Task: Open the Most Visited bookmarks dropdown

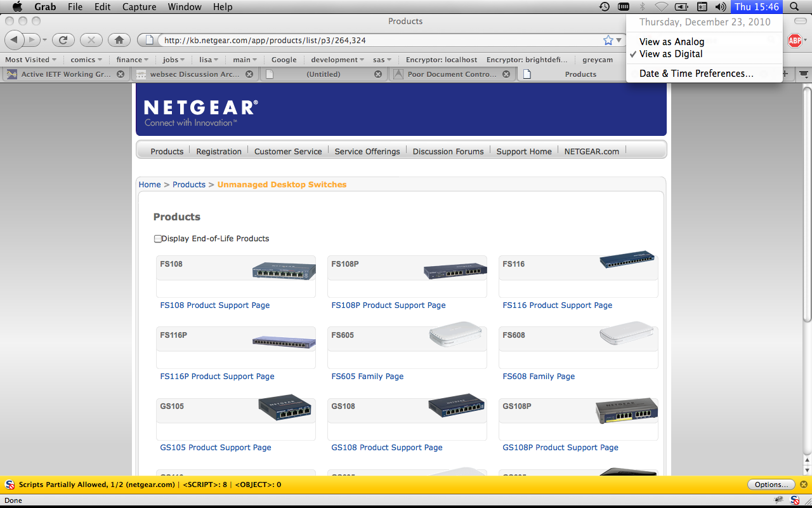Action: coord(30,60)
